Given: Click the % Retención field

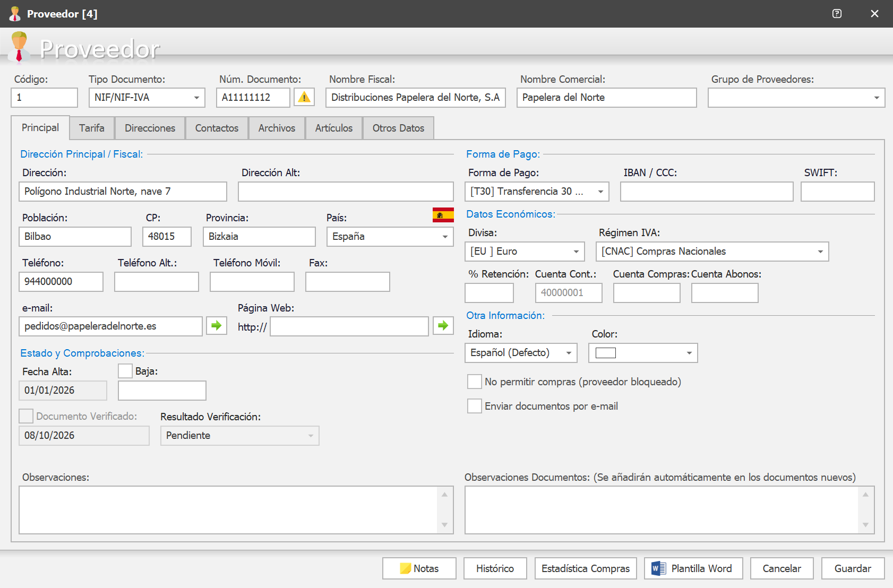Looking at the screenshot, I should coord(490,293).
